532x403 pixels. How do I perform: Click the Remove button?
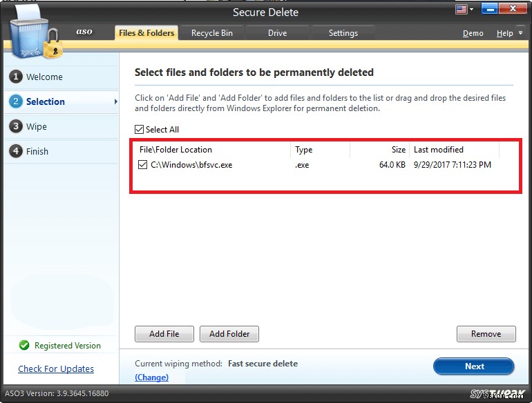[486, 334]
